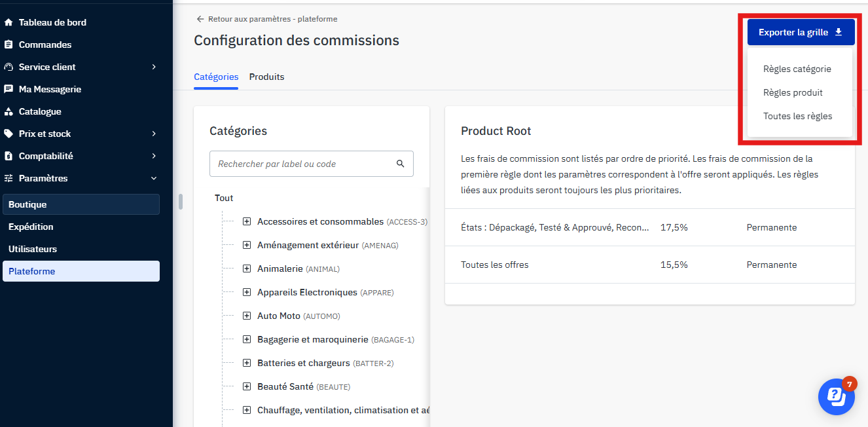Click the Exporter la grille button

(x=801, y=32)
